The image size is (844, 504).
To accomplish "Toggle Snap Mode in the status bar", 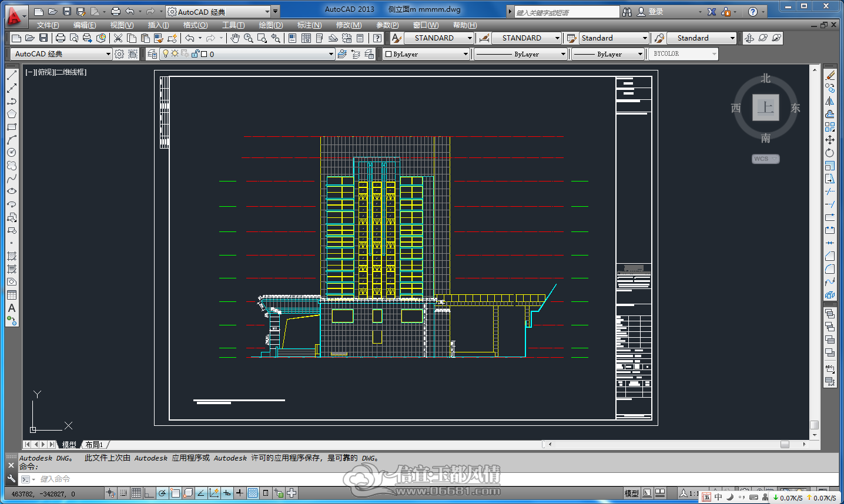I will pyautogui.click(x=123, y=493).
